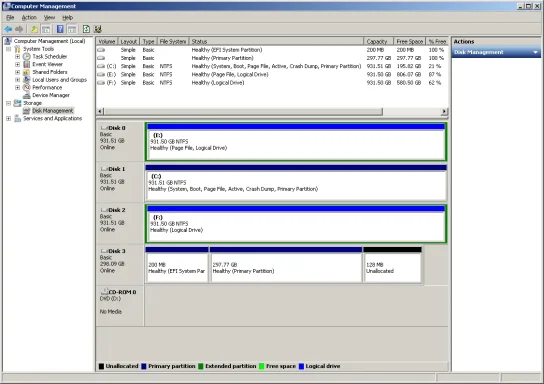Click the Disk 1 label box
The image size is (544, 384).
click(x=120, y=183)
